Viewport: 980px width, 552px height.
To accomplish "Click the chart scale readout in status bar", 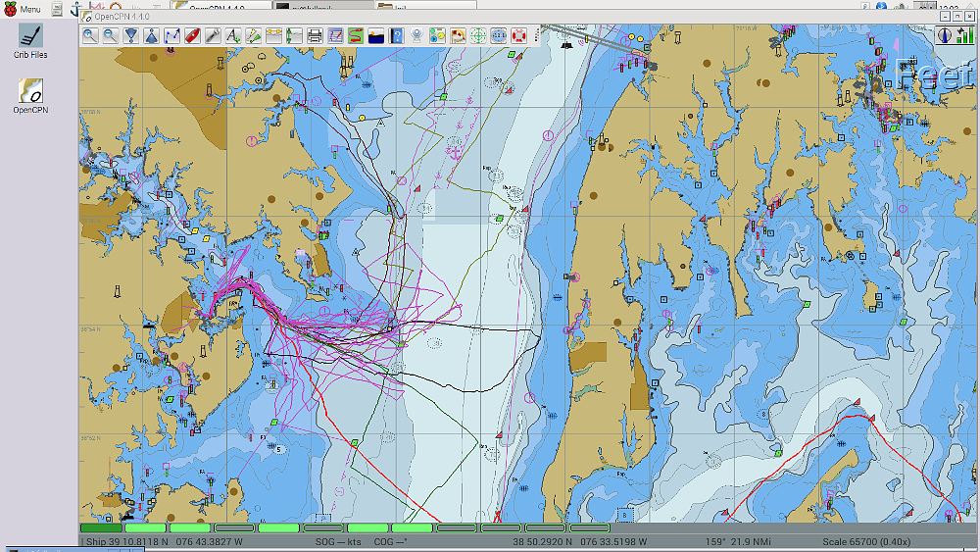I will coord(864,541).
